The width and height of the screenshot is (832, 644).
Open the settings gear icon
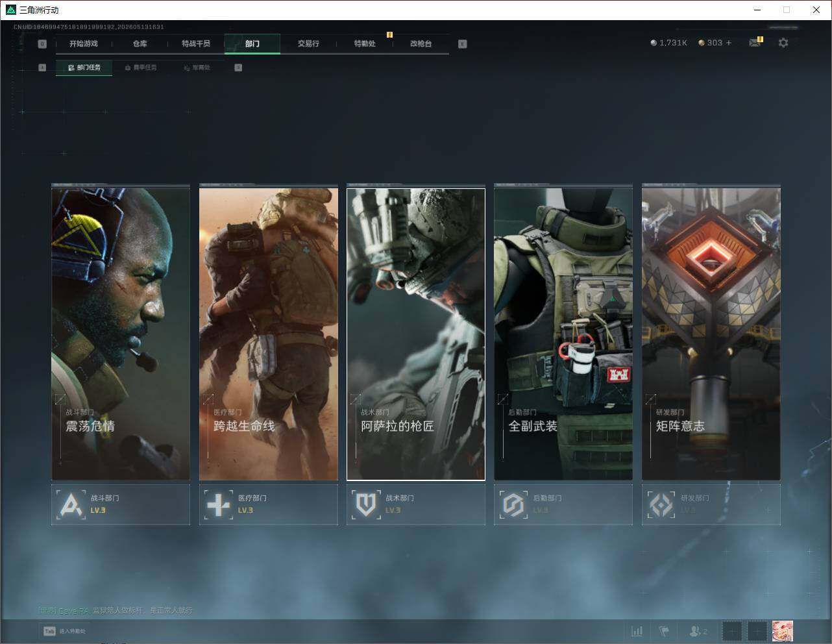click(x=783, y=43)
